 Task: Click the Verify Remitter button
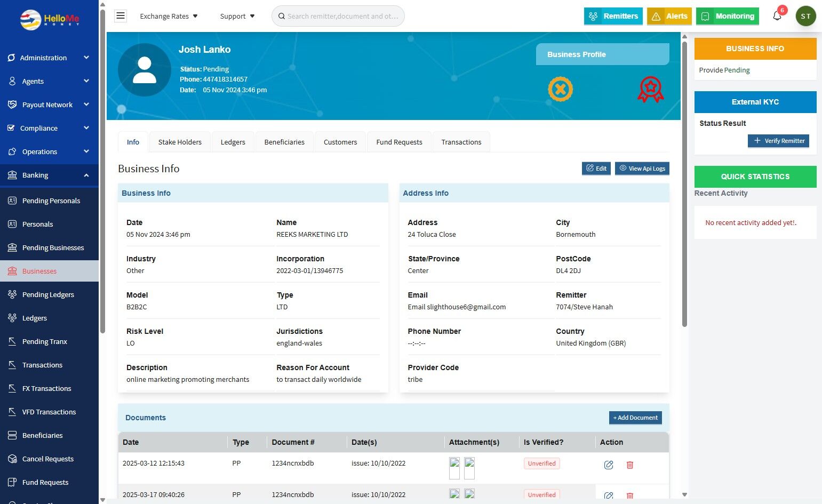click(778, 141)
